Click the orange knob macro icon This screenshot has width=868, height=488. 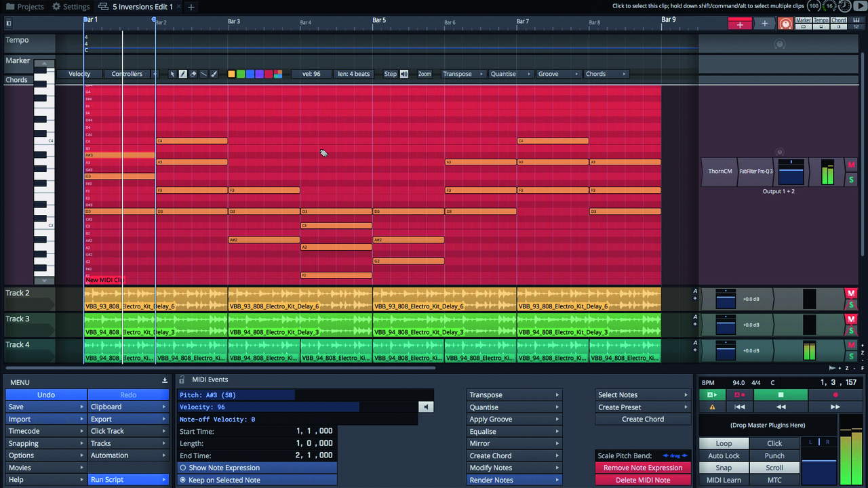coord(785,24)
